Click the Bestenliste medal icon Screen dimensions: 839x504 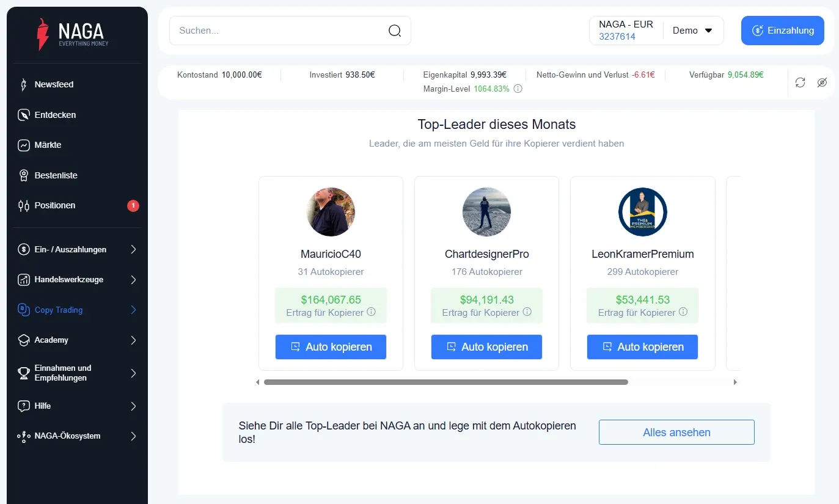point(24,175)
